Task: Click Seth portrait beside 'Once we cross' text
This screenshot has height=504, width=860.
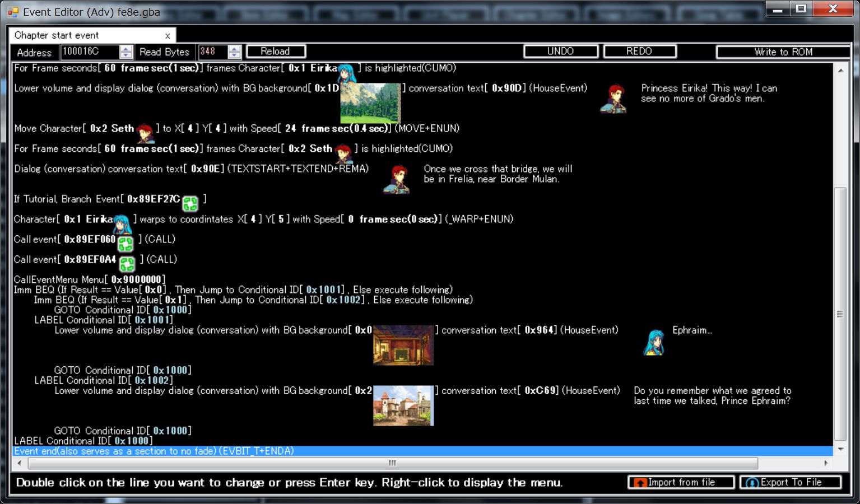Action: click(x=397, y=179)
